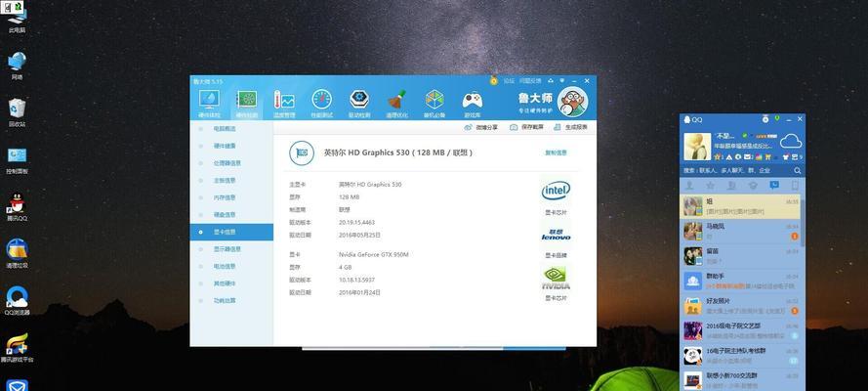868x391 pixels.
Task: Open 性能测试 speedometer icon
Action: tap(321, 100)
